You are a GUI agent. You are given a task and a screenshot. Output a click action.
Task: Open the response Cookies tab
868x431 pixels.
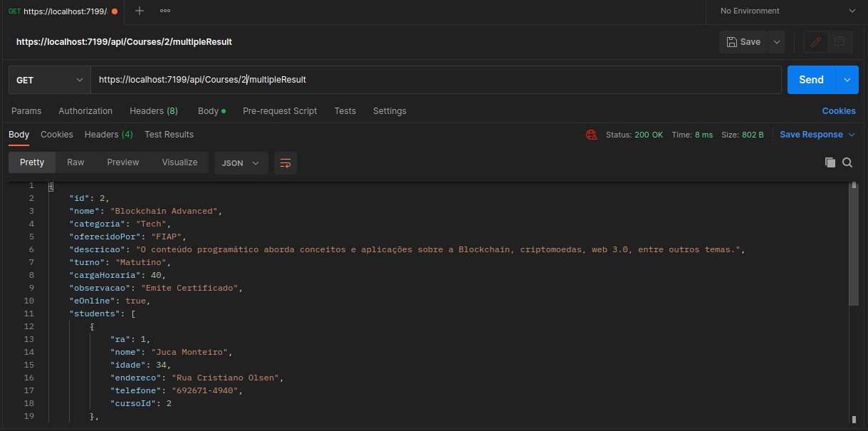[x=57, y=135]
